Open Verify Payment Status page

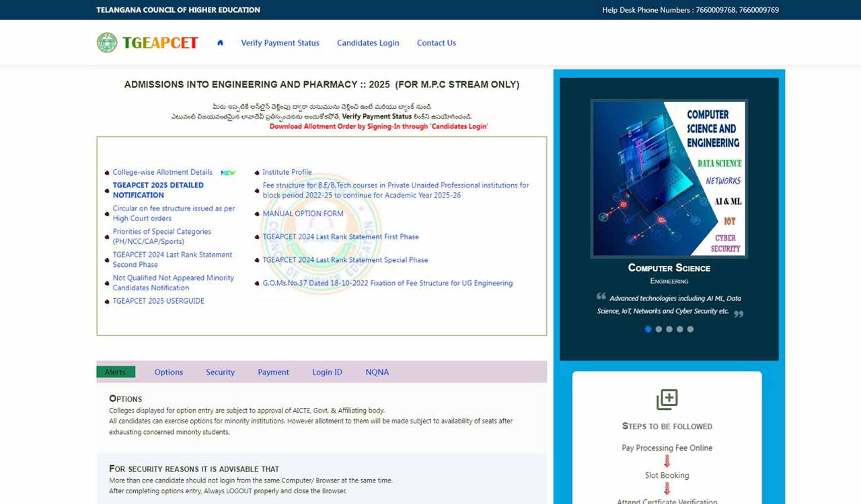pos(280,43)
